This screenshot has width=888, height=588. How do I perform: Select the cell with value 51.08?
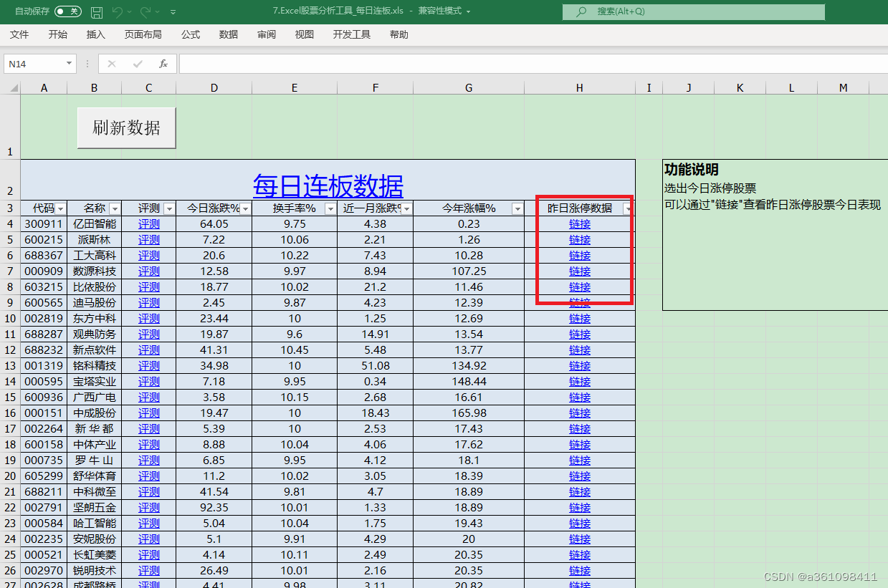click(376, 365)
